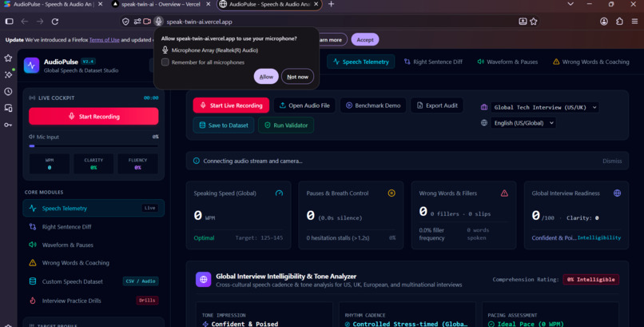
Task: Click the Firefox sidebar toggle icon
Action: (x=10, y=22)
